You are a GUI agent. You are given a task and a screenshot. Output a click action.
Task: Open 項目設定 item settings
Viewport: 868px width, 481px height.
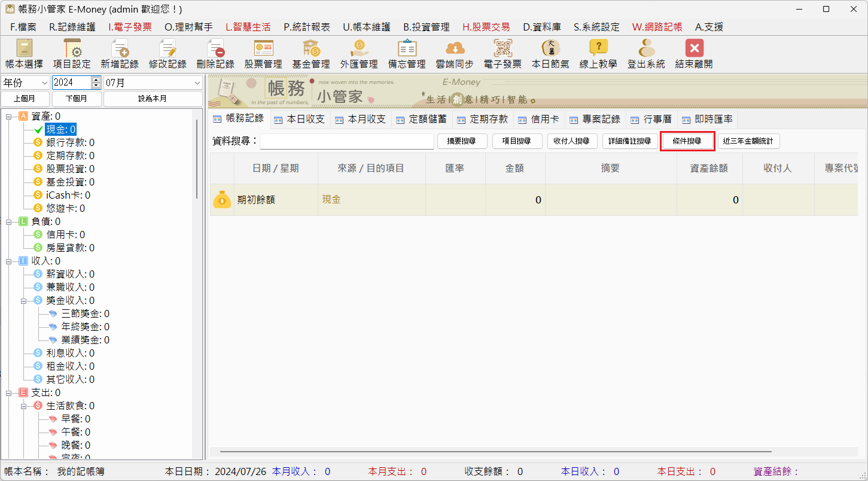point(72,54)
